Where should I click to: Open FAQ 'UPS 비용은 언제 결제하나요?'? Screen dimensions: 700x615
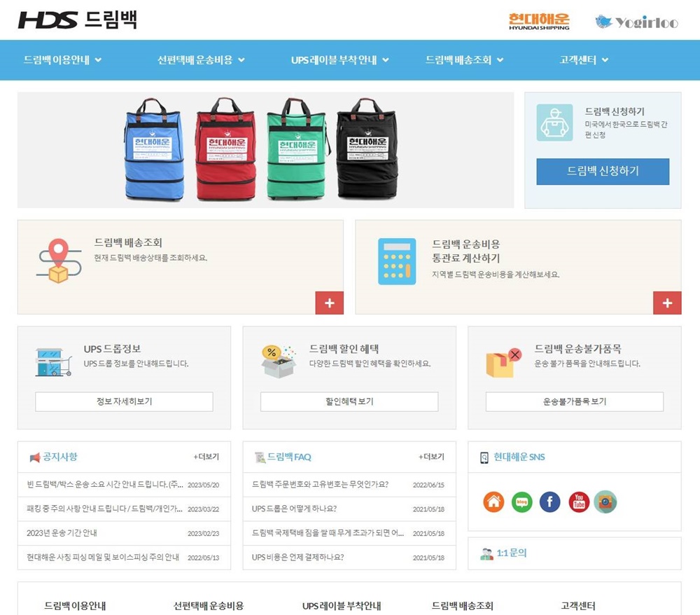pos(297,557)
